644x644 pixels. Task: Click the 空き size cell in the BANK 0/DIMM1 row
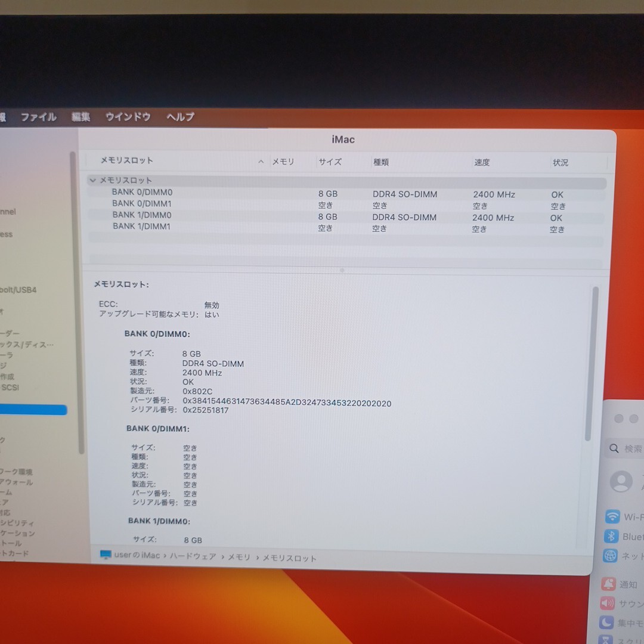(x=326, y=205)
